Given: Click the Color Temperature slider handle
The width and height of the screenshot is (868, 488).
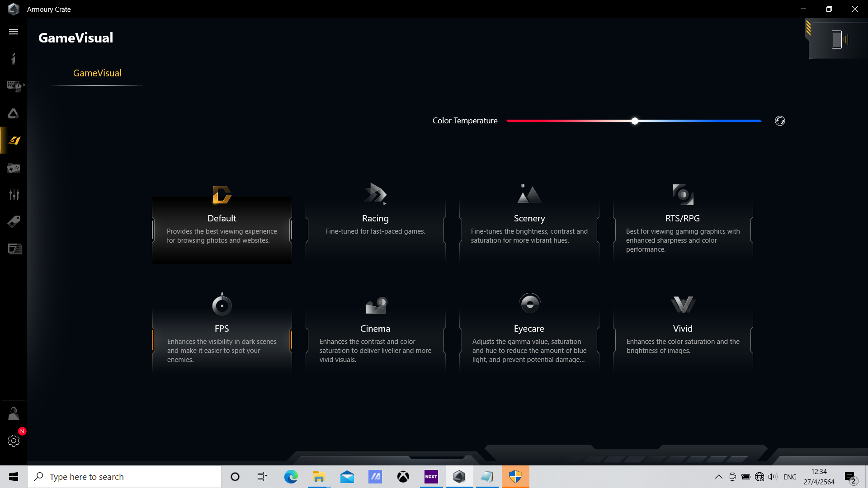Looking at the screenshot, I should (x=635, y=121).
